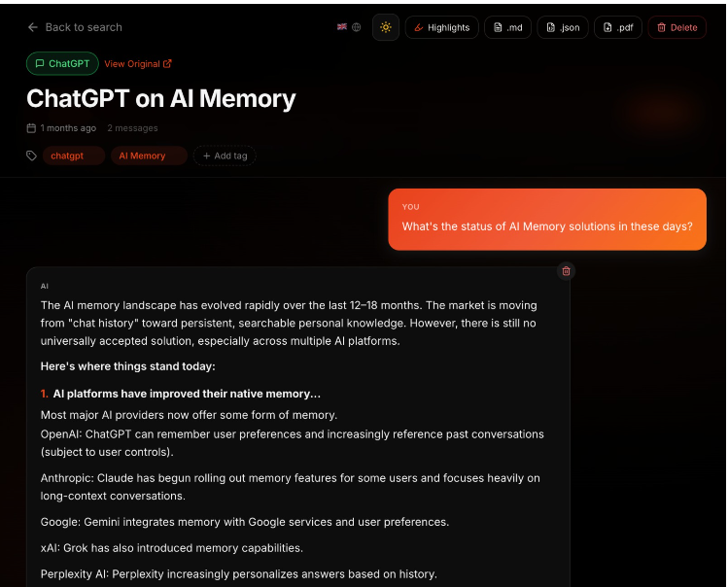728x587 pixels.
Task: Click the "1 months ago" date text
Action: pyautogui.click(x=68, y=128)
